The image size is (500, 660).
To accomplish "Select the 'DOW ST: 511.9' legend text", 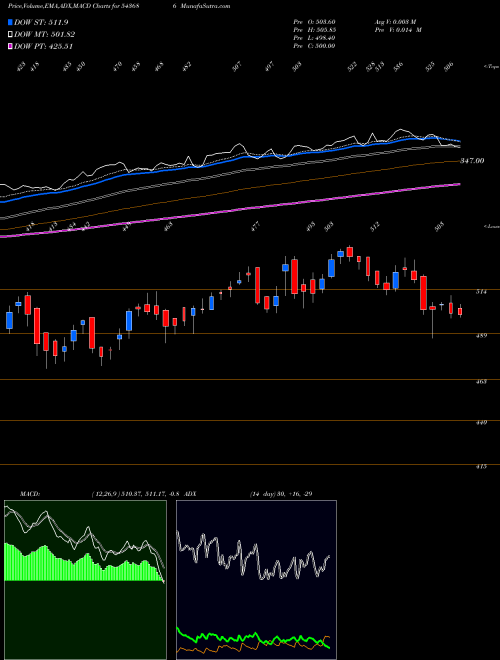I will click(x=41, y=22).
